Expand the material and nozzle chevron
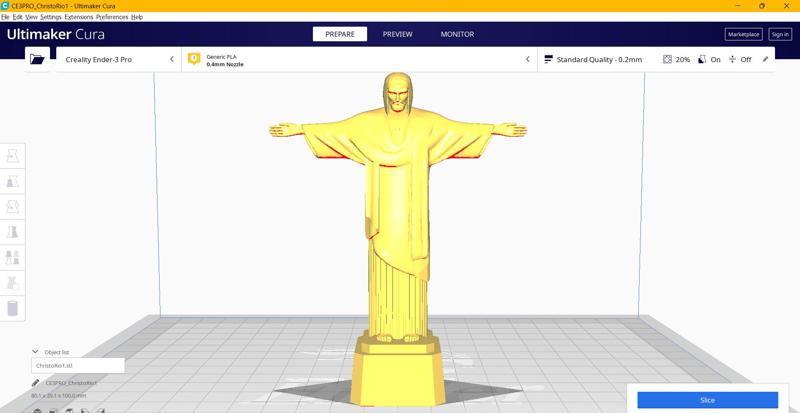This screenshot has height=413, width=800. click(x=528, y=59)
